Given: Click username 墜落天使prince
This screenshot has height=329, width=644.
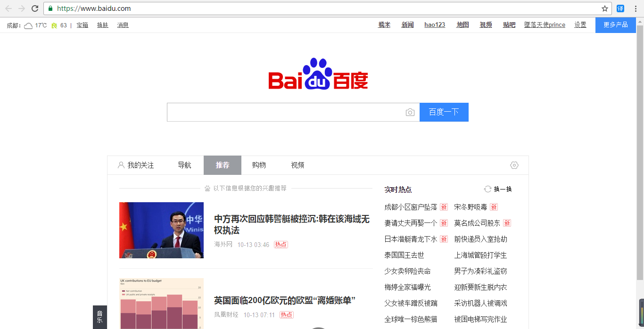Looking at the screenshot, I should 545,25.
